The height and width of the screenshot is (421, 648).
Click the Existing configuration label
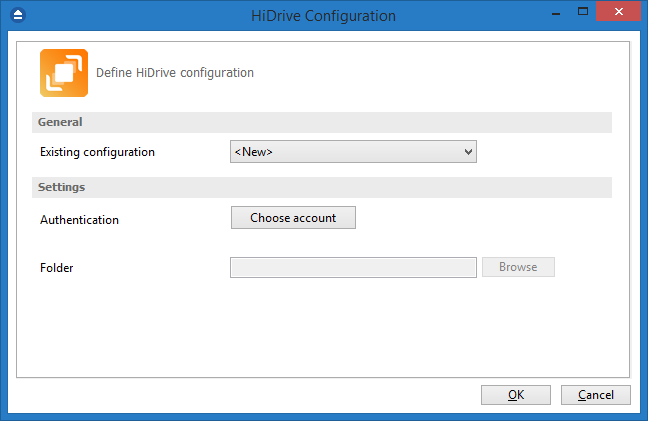pyautogui.click(x=98, y=152)
